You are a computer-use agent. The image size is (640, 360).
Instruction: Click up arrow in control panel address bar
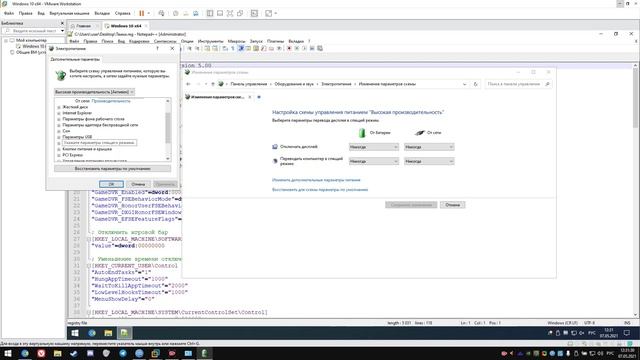pos(213,84)
